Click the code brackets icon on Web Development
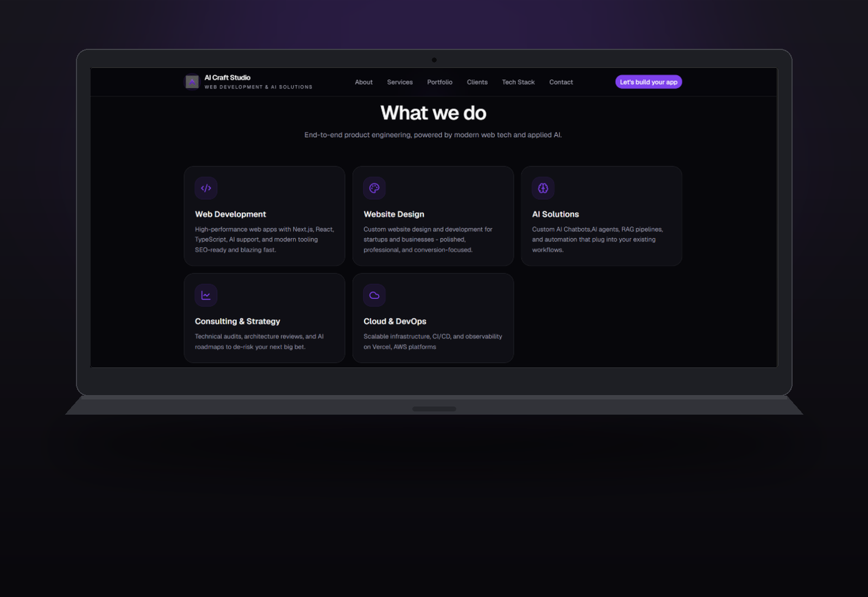 click(206, 188)
